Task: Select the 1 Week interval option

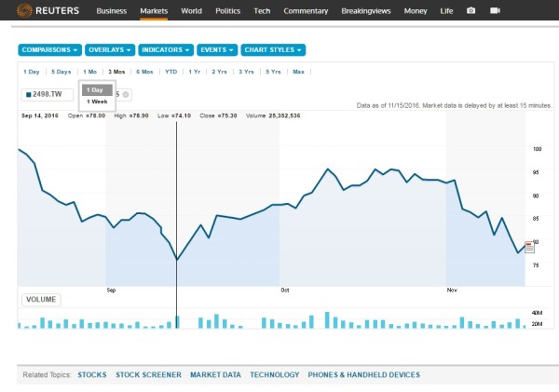Action: pos(97,101)
